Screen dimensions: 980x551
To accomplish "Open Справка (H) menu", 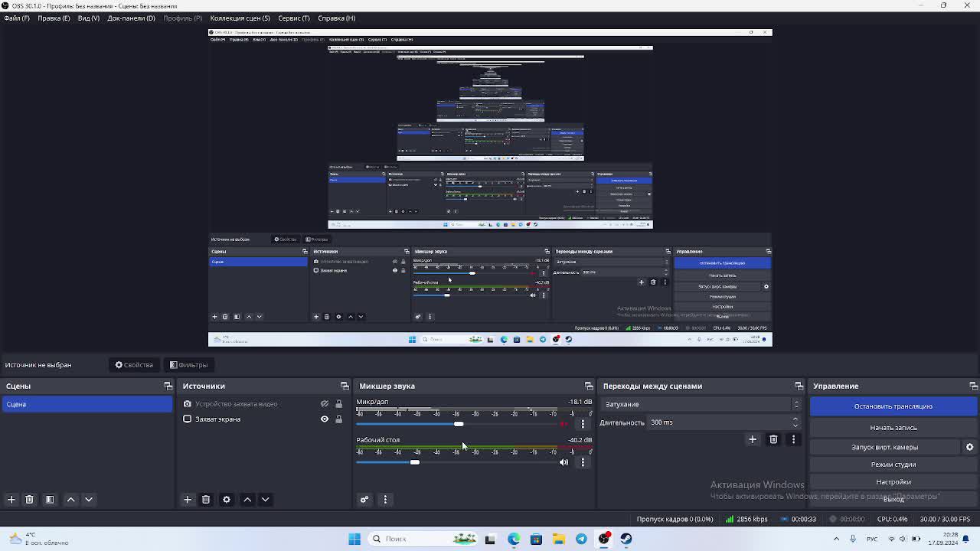I will 336,18.
